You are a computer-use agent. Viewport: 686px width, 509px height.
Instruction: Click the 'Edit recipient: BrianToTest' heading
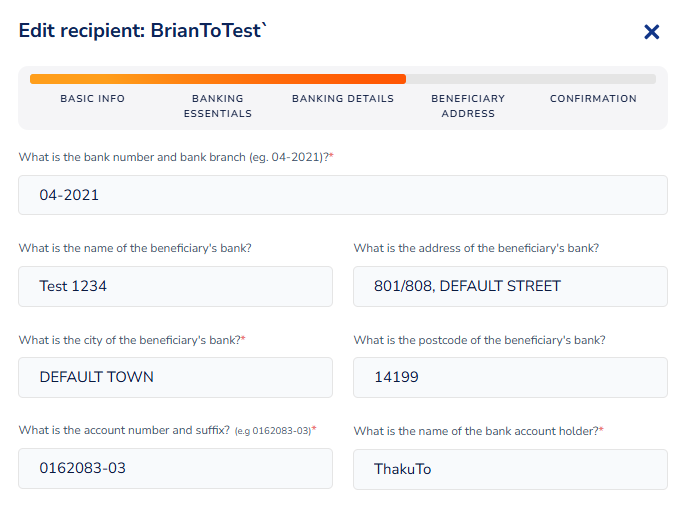pos(144,31)
